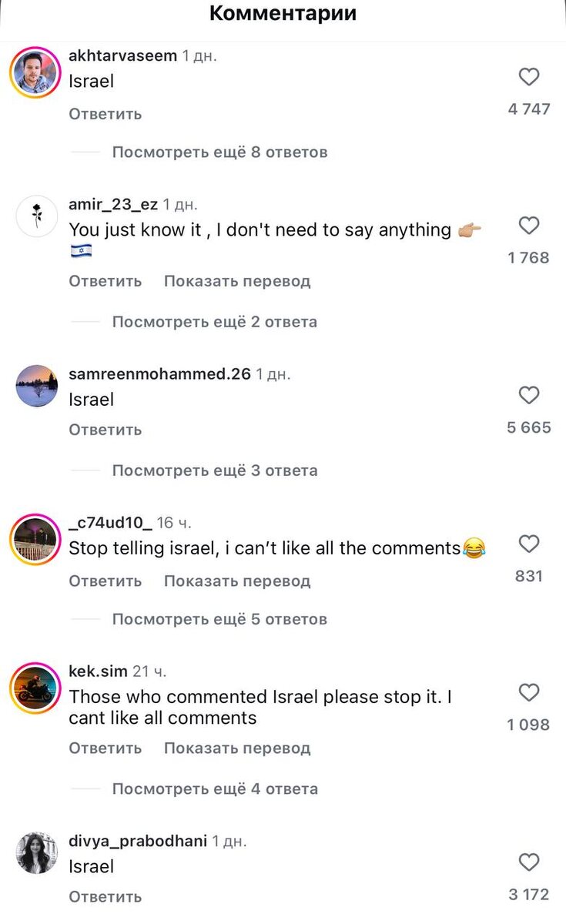Show translation for kek.sim's comment
566x924 pixels.
237,748
